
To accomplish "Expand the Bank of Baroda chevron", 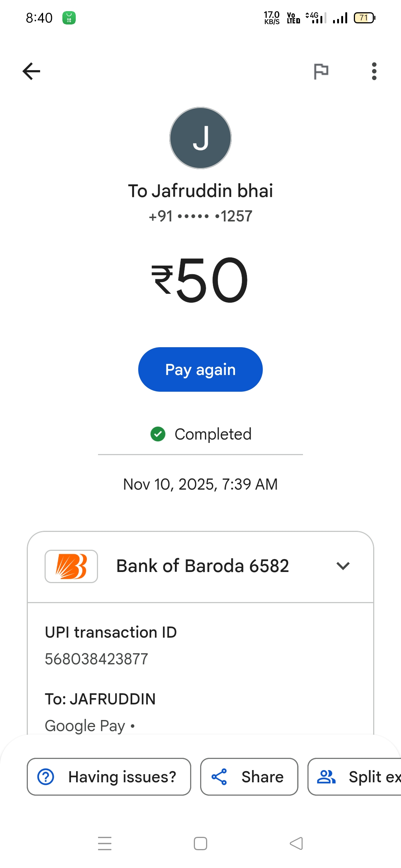I will [x=343, y=566].
